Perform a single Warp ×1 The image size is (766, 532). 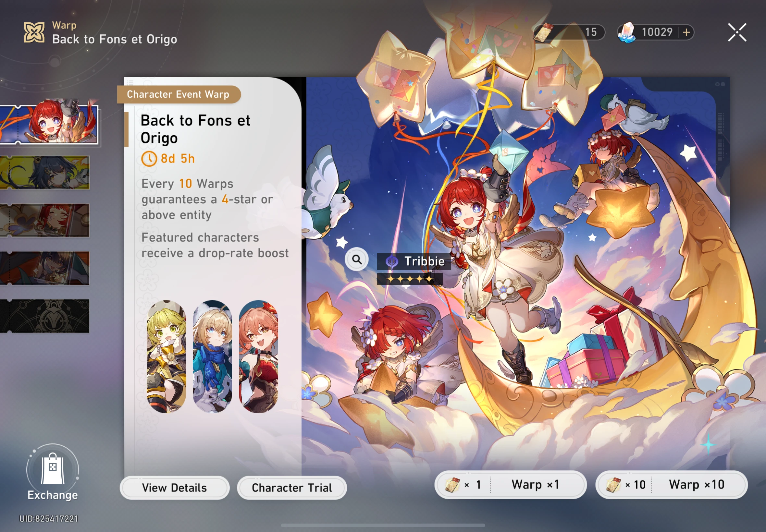pyautogui.click(x=510, y=485)
